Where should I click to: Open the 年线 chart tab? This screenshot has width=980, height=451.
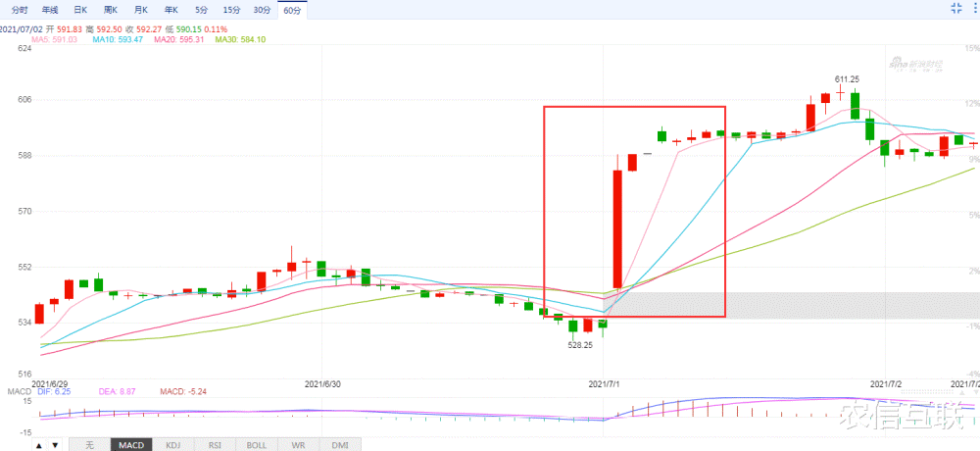point(50,10)
